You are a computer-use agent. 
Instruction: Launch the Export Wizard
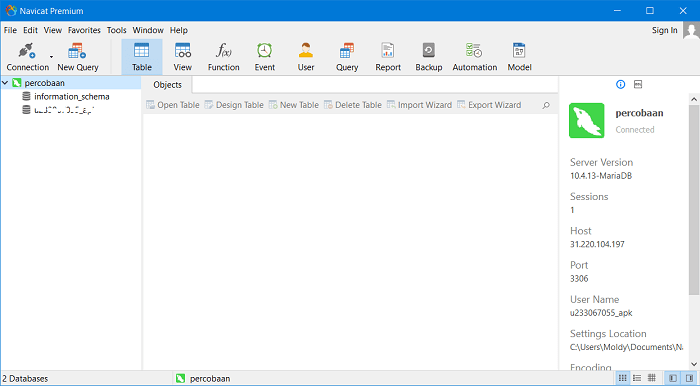pyautogui.click(x=489, y=105)
